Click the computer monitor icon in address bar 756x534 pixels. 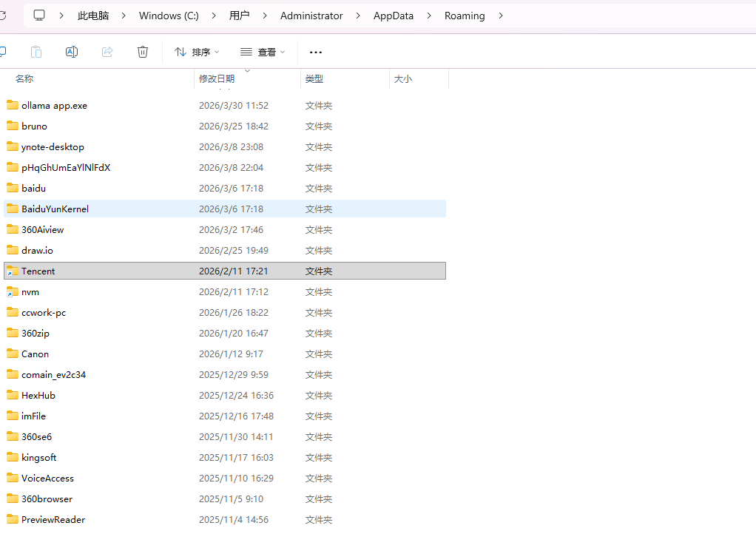(39, 16)
